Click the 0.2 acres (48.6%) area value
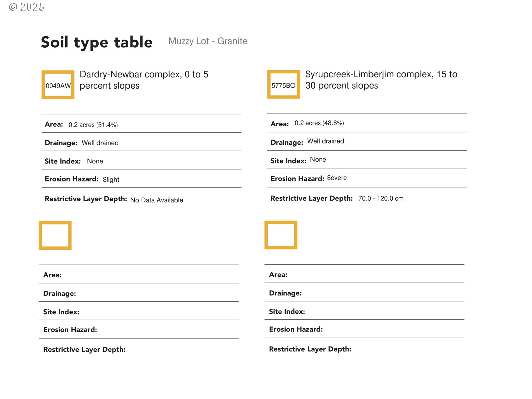Image resolution: width=532 pixels, height=399 pixels. click(319, 123)
